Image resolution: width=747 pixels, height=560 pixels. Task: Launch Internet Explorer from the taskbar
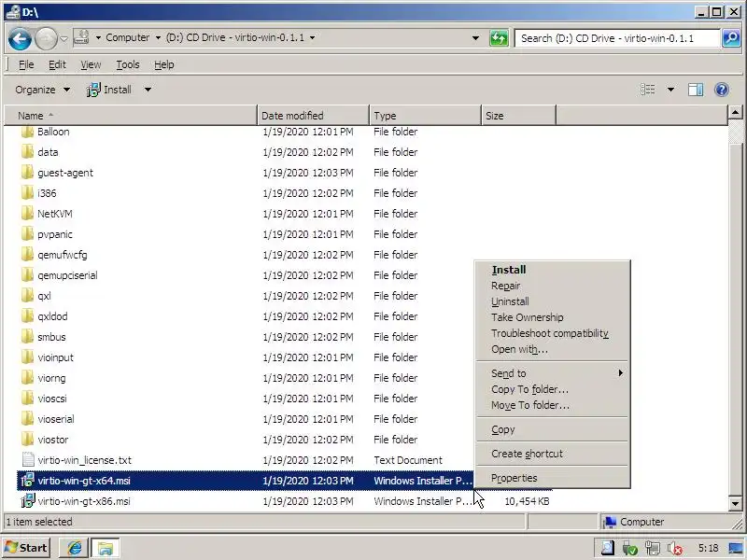(74, 548)
